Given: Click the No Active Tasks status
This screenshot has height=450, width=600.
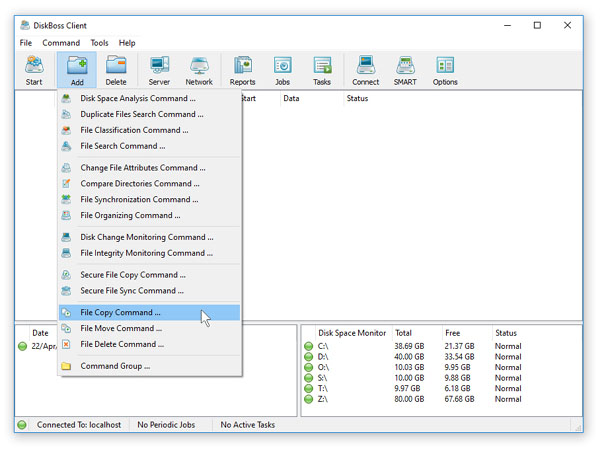Looking at the screenshot, I should pos(248,425).
